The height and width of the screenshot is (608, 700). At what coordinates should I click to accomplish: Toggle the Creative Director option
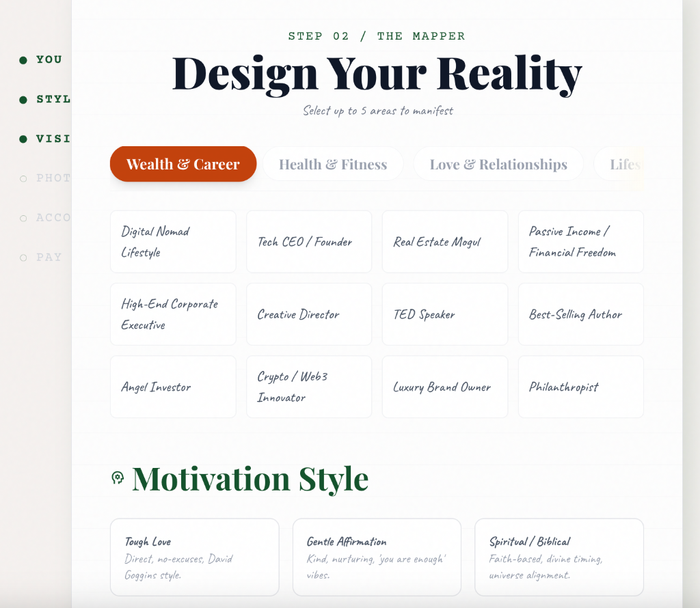pyautogui.click(x=309, y=314)
